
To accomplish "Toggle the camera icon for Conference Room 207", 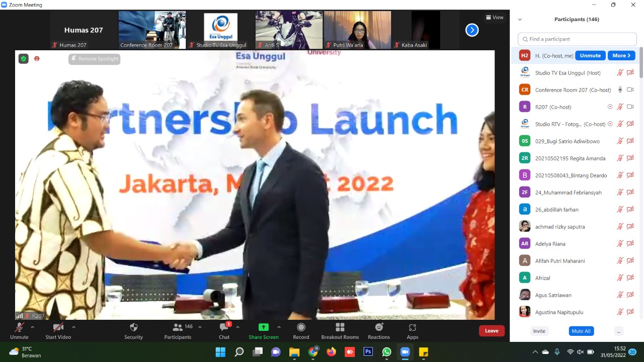I will click(630, 90).
